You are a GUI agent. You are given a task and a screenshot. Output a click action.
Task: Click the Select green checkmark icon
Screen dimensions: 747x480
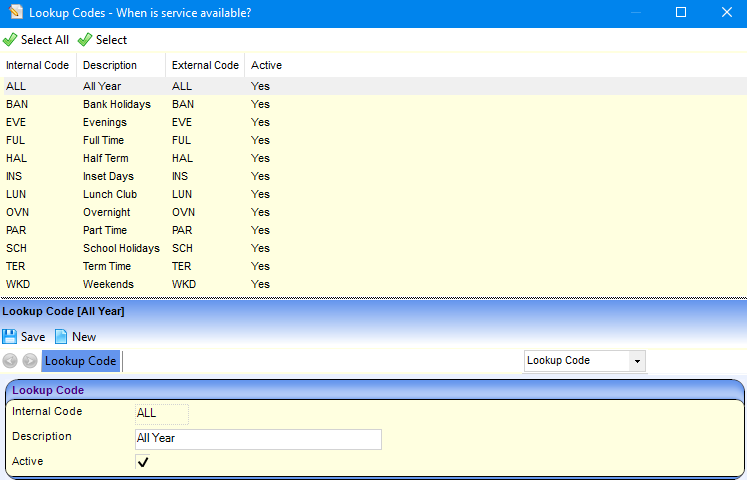(x=85, y=40)
